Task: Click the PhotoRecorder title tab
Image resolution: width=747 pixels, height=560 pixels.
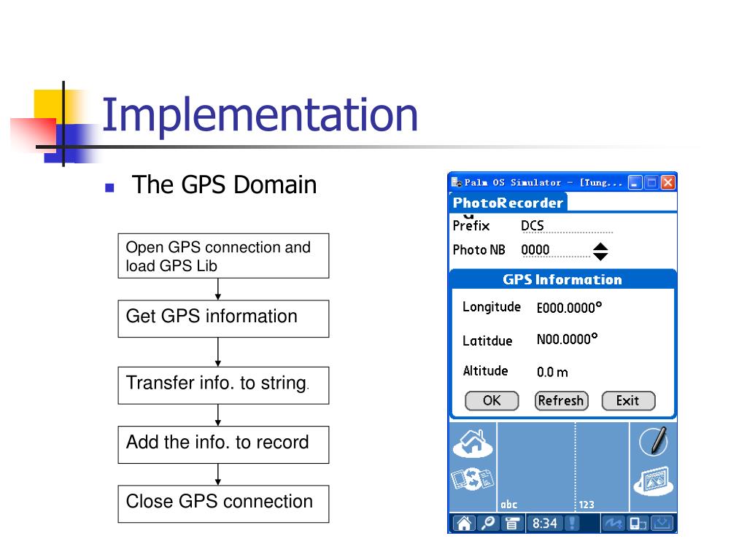Action: (508, 203)
